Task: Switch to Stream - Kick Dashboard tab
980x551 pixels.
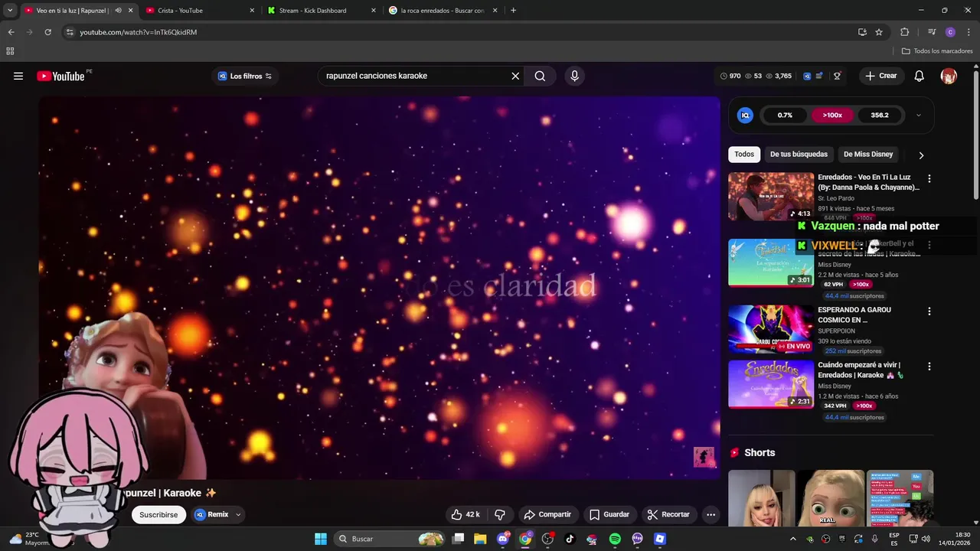Action: (321, 11)
